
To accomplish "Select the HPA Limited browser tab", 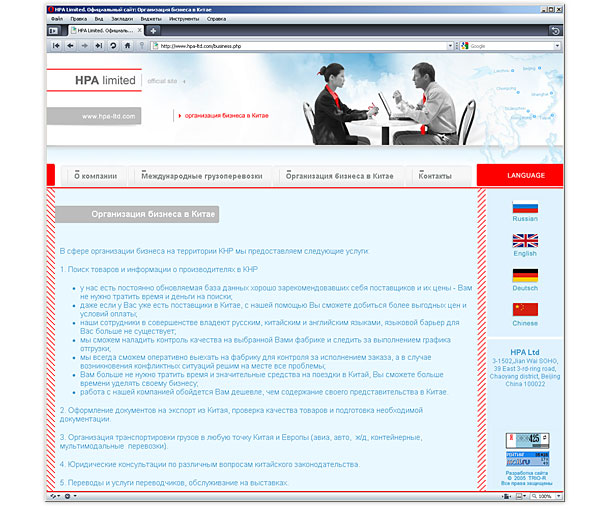I will [x=106, y=30].
